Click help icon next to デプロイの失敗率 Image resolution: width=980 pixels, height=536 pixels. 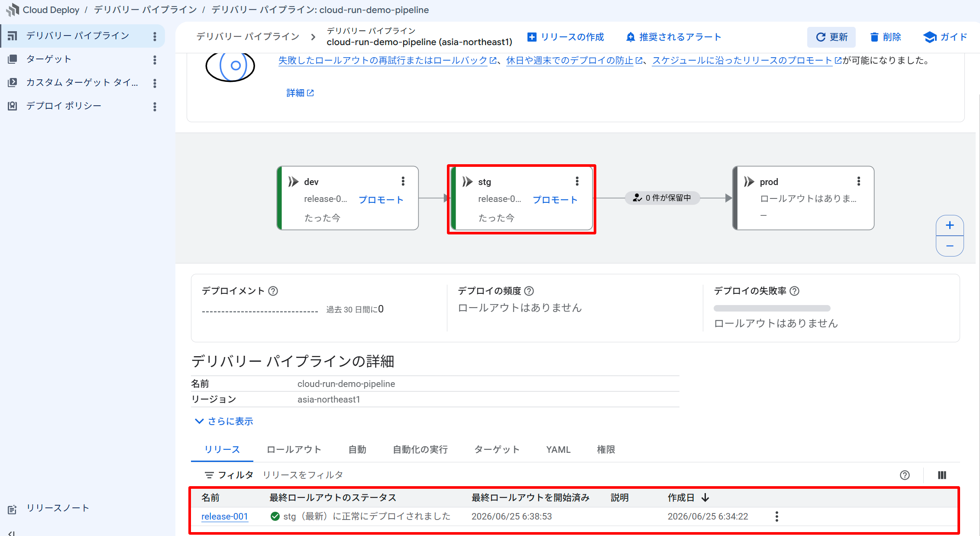(794, 291)
